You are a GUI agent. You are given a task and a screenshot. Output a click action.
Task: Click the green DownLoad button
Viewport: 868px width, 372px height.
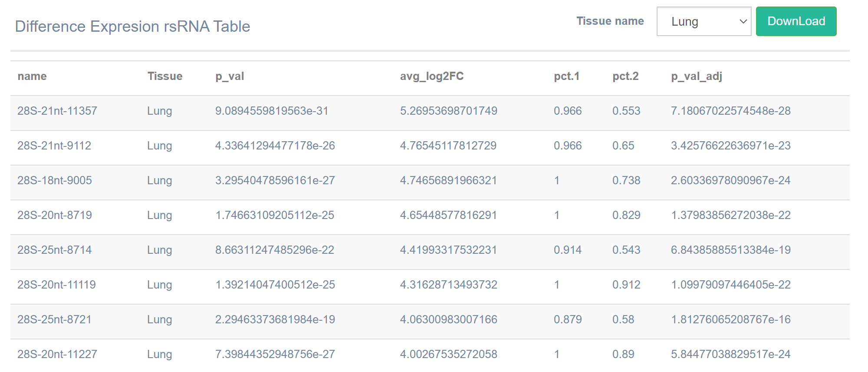[796, 21]
